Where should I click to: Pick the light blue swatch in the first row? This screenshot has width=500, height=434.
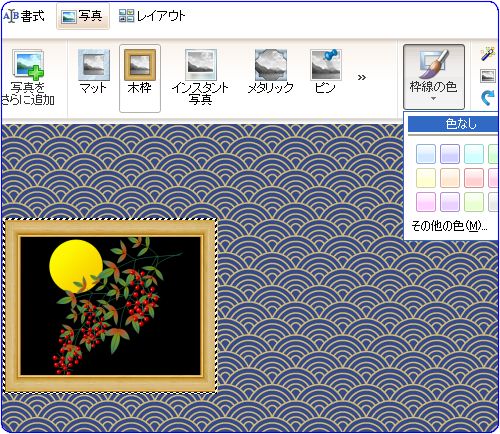426,154
